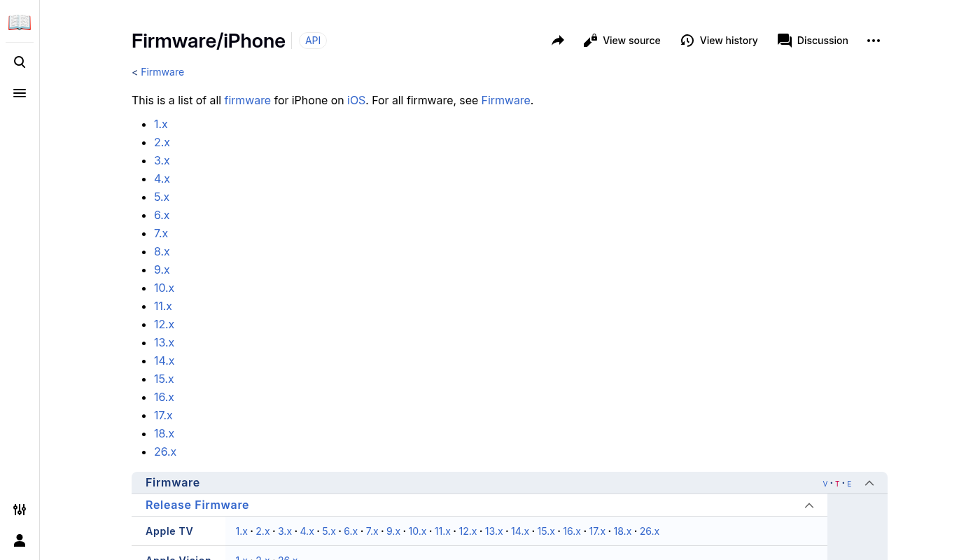This screenshot has height=560, width=980.
Task: Click the user account icon
Action: click(20, 540)
